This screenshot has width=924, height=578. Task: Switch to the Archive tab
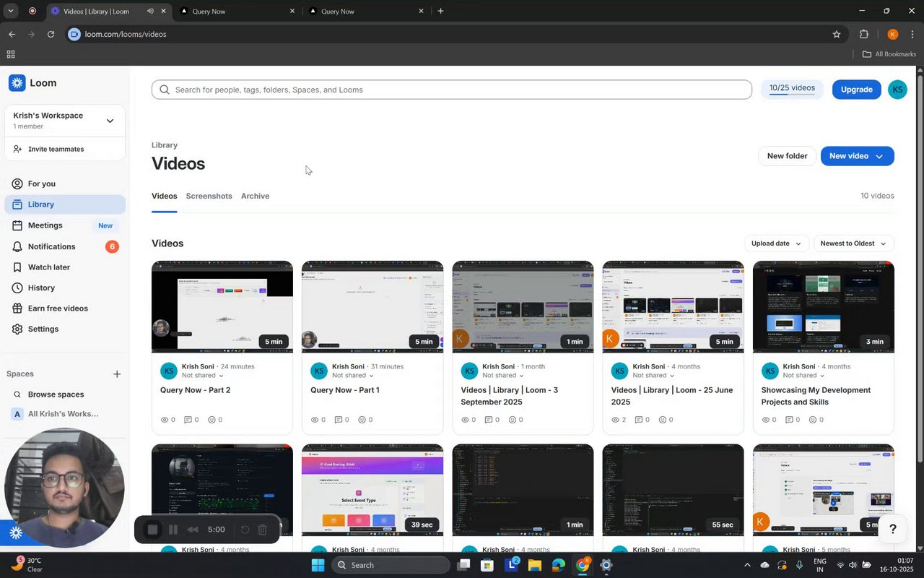coord(255,197)
